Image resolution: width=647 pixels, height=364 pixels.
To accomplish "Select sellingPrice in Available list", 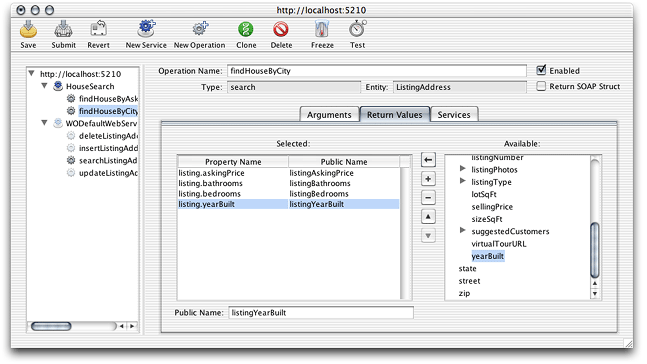I will [492, 206].
